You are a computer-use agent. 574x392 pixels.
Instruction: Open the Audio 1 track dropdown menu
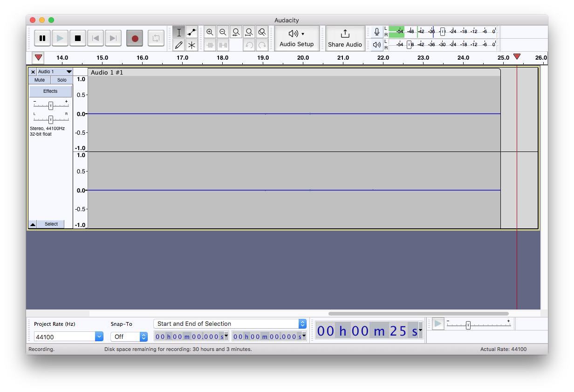(69, 72)
